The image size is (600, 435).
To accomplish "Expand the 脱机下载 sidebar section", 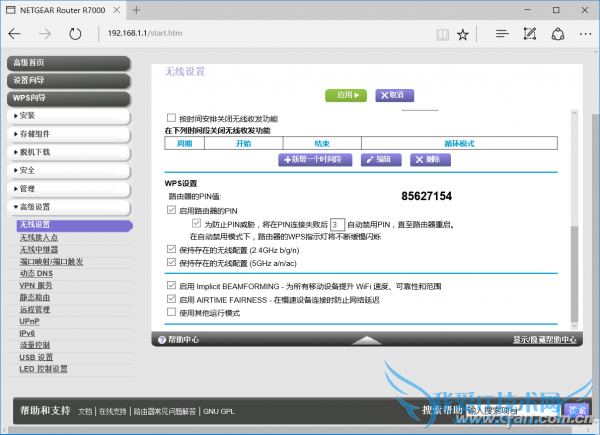I will click(x=69, y=152).
